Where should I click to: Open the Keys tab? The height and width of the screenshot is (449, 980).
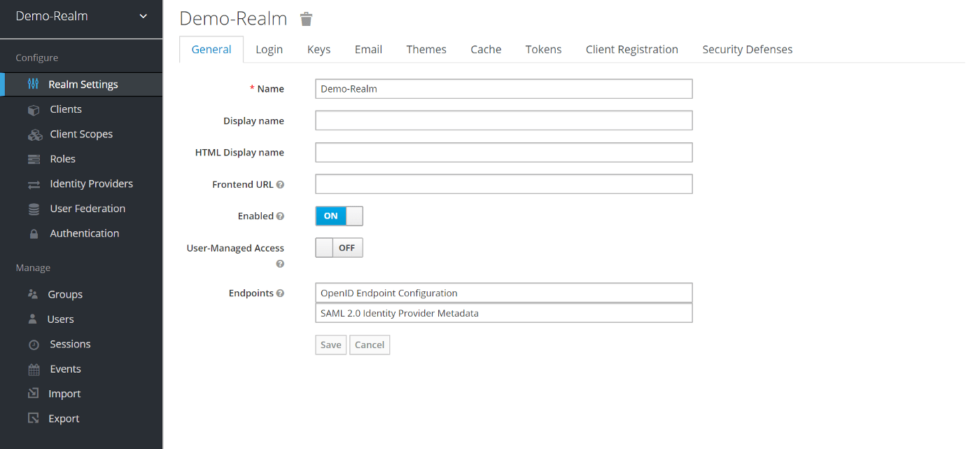[318, 50]
